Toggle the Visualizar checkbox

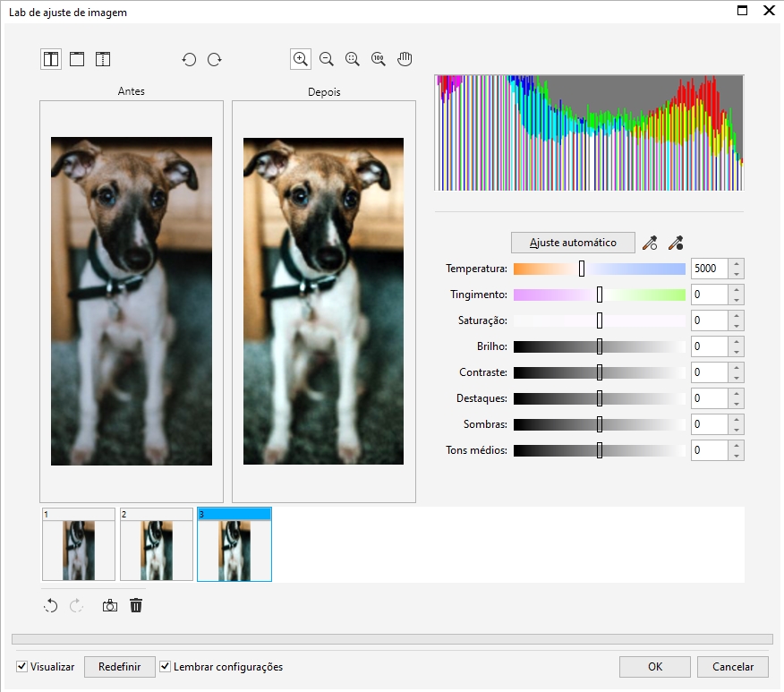22,667
